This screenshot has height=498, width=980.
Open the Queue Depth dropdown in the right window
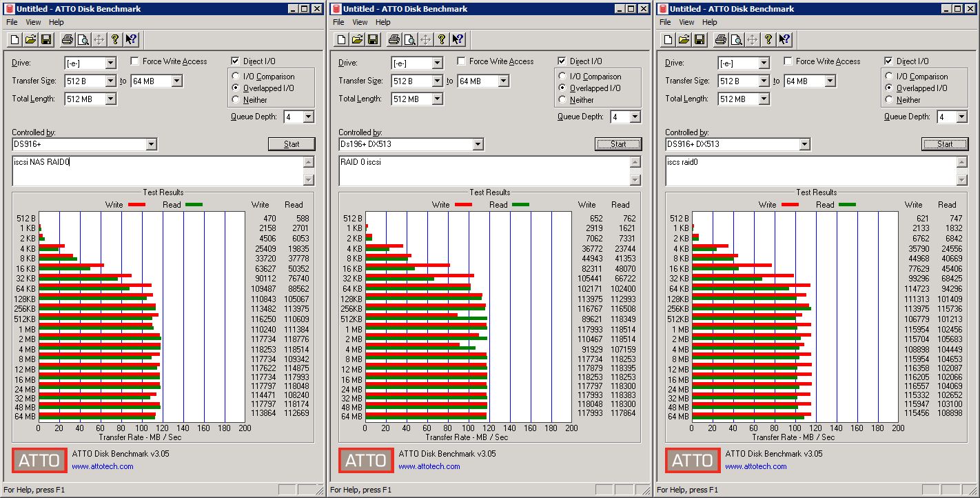(961, 117)
